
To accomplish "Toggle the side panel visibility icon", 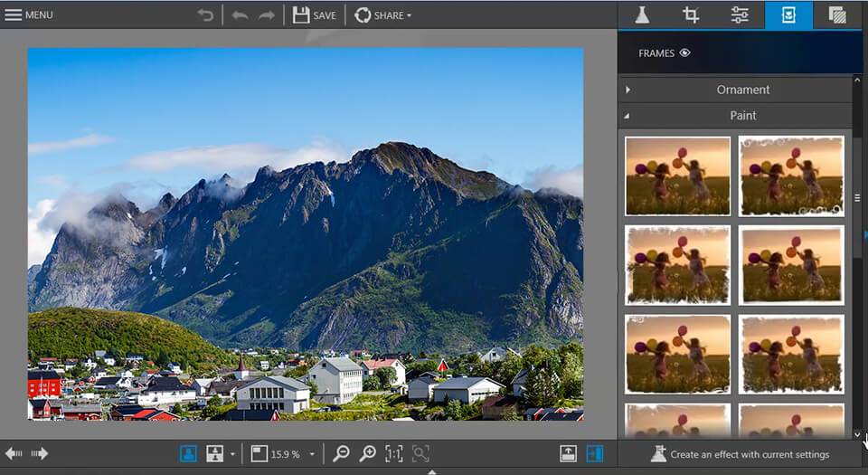I will pyautogui.click(x=595, y=454).
